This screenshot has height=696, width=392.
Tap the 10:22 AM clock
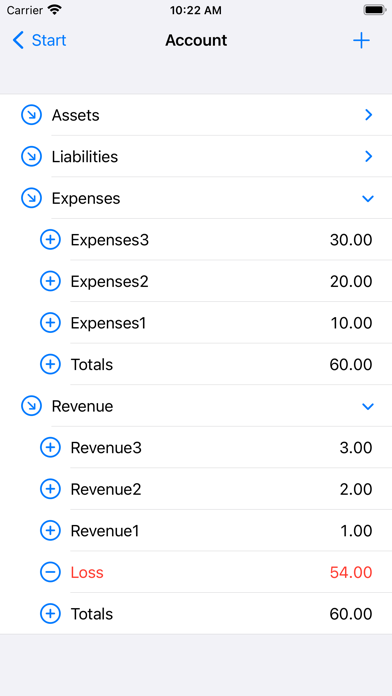196,10
